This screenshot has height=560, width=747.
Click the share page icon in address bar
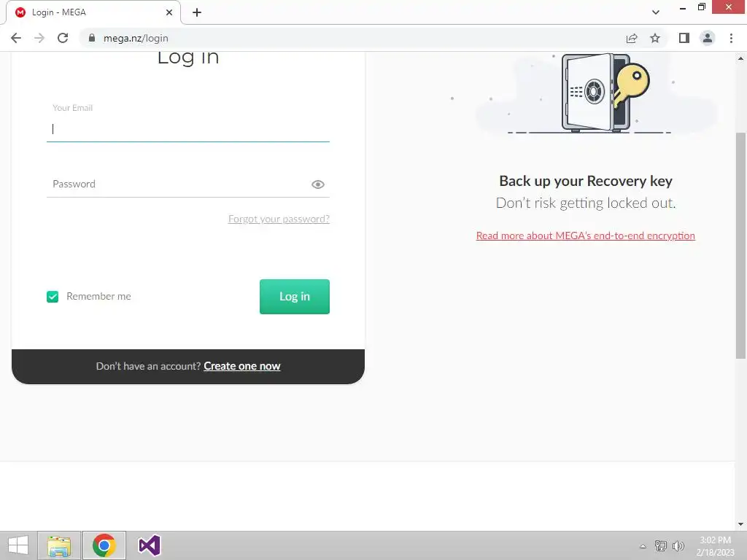[x=632, y=38]
